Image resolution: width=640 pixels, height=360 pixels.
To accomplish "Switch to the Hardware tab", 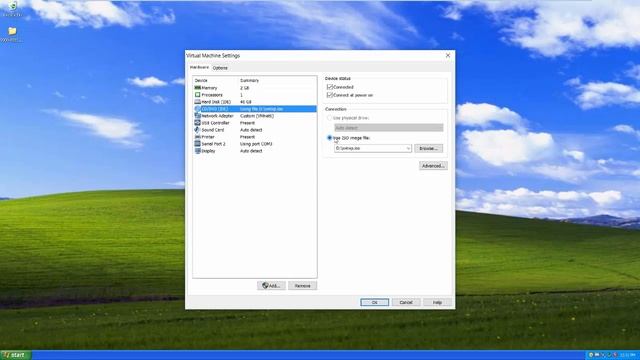I will (x=199, y=67).
